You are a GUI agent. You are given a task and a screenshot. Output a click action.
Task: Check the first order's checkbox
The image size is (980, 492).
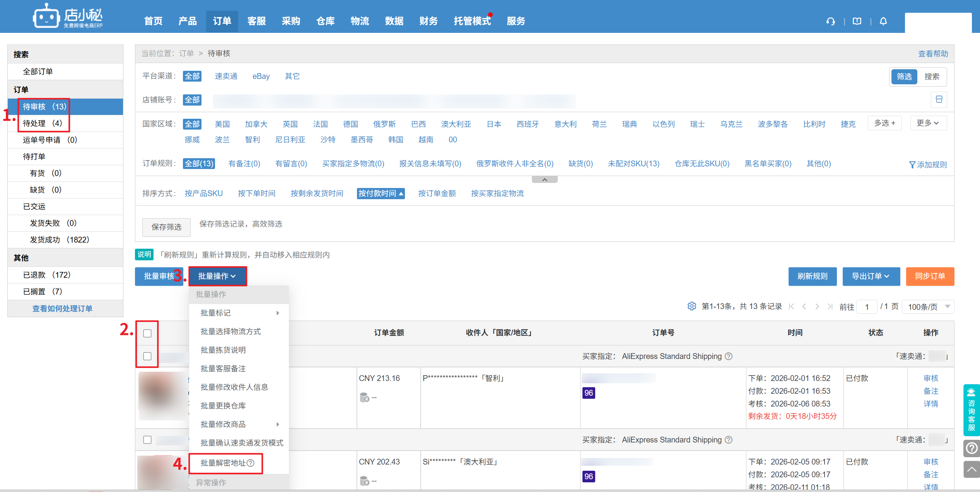coord(147,356)
